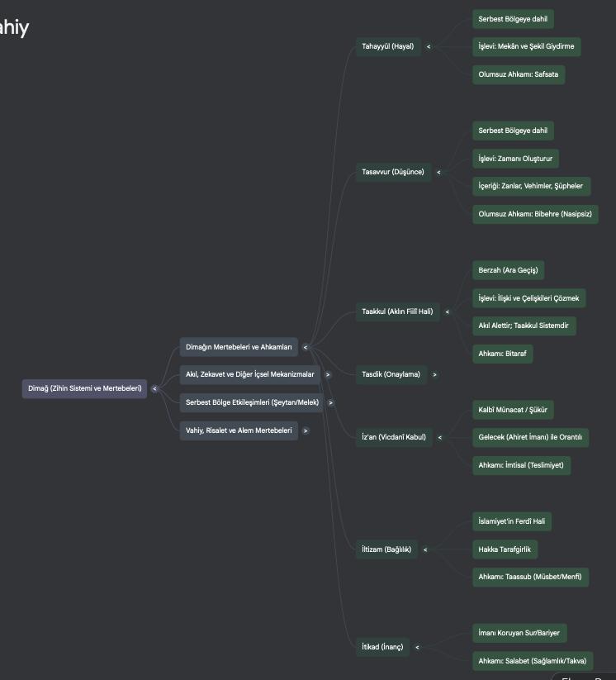The image size is (616, 680).
Task: Select the İmanı Koruyan Sur/Bariyer node
Action: (519, 633)
